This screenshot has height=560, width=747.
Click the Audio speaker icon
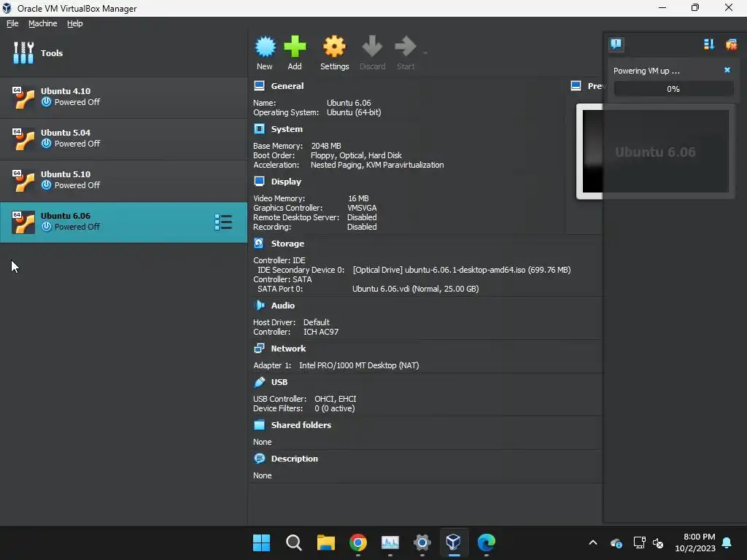259,306
